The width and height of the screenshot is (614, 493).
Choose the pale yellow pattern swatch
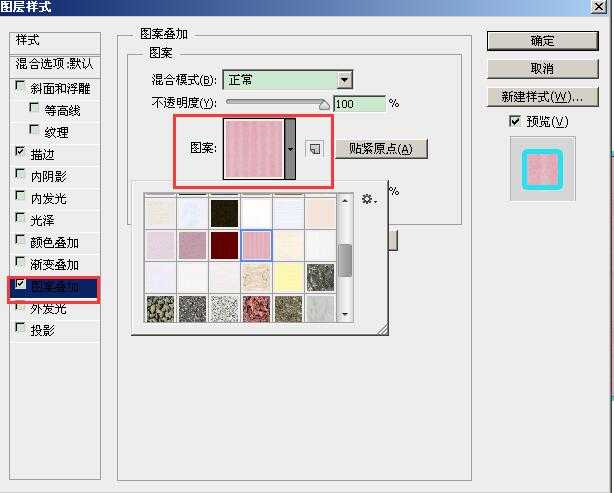(x=288, y=276)
